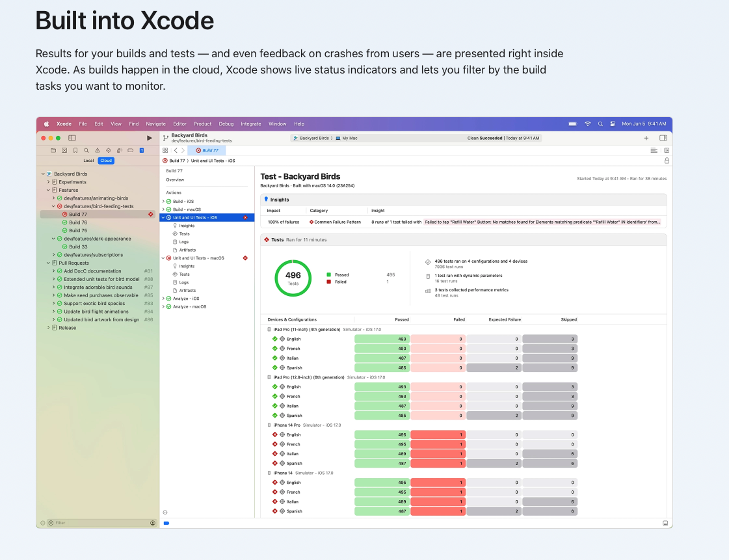The width and height of the screenshot is (729, 560).
Task: Click the plus button in the toolbar
Action: click(646, 138)
